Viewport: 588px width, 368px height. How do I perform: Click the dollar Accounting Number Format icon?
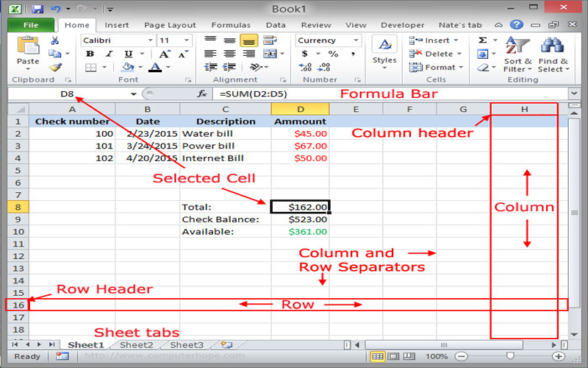305,54
